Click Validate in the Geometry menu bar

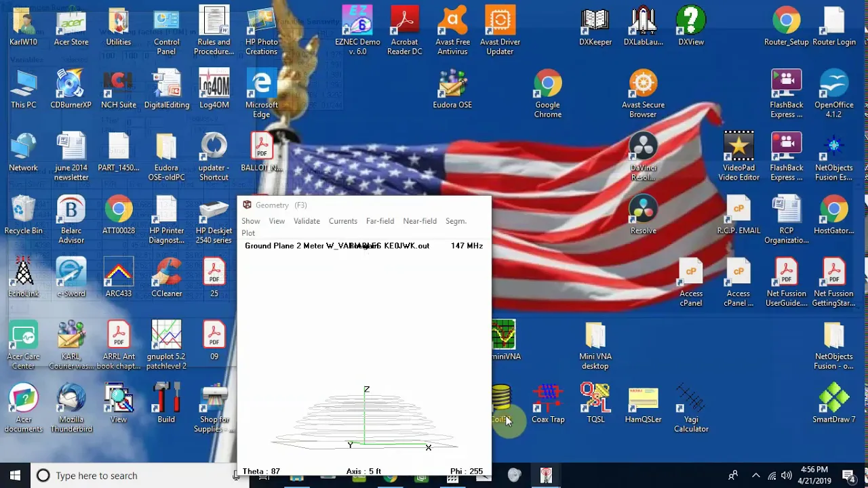(x=307, y=221)
